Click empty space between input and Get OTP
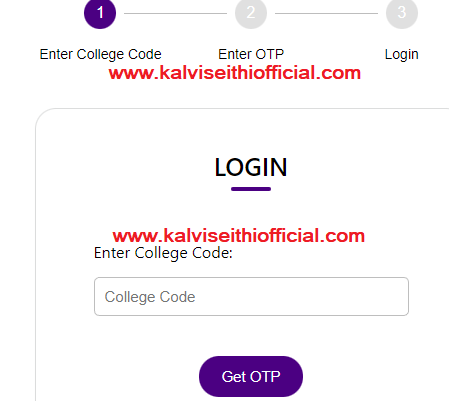449x401 pixels. click(251, 336)
